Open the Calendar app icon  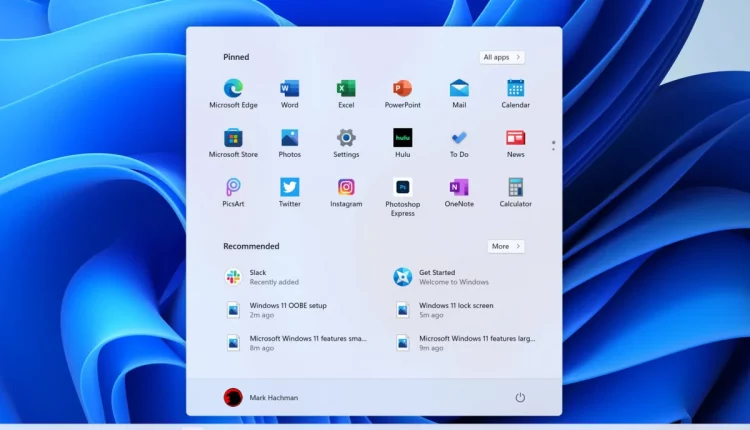[515, 88]
